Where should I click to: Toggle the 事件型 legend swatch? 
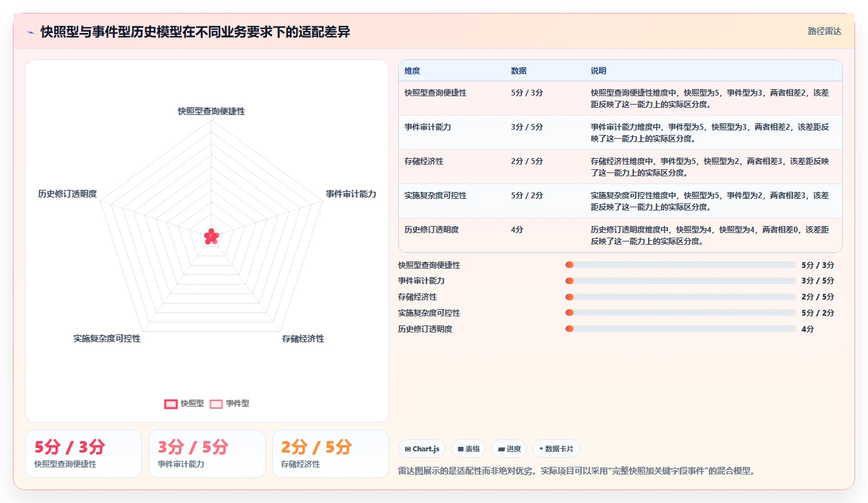click(216, 404)
